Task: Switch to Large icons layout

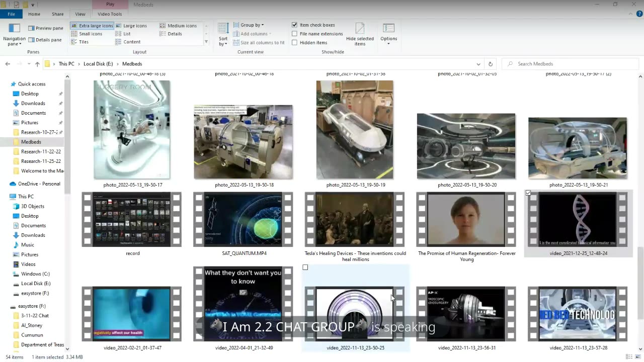Action: (131, 26)
